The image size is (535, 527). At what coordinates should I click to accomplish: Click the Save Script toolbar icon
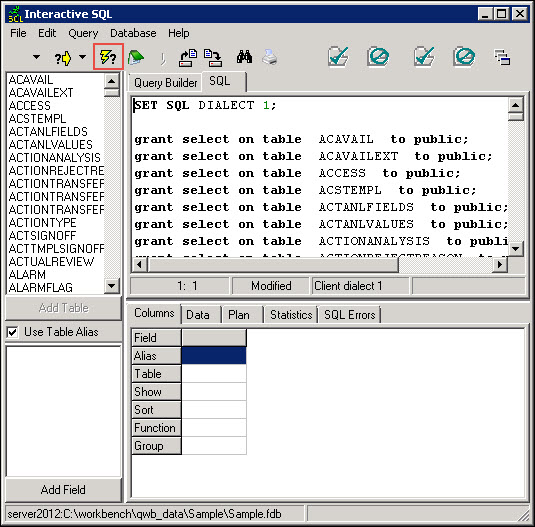pyautogui.click(x=213, y=58)
